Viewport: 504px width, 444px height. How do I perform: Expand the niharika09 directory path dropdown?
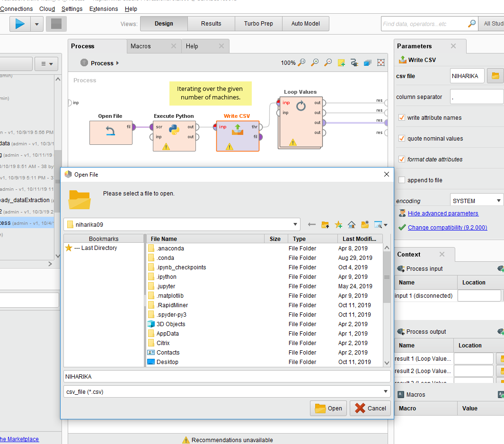pos(295,224)
